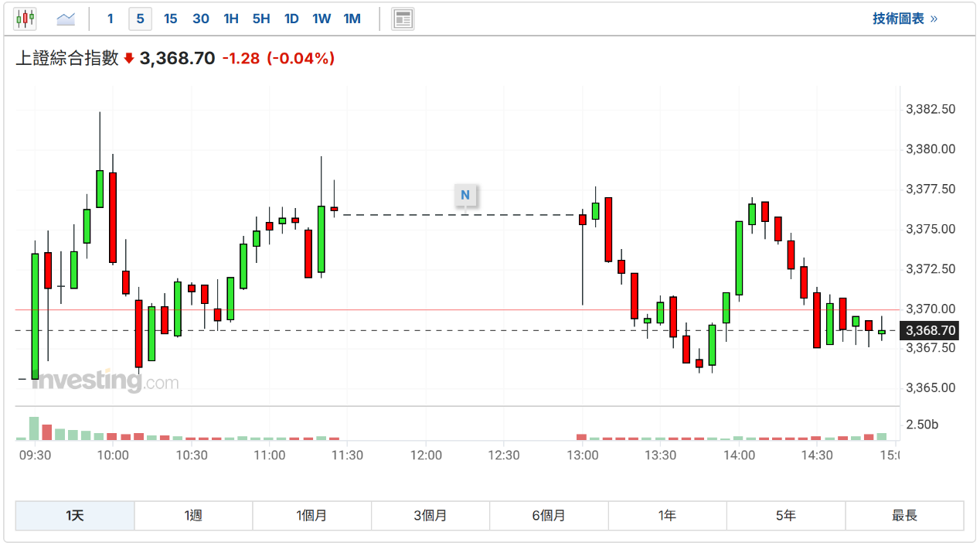The height and width of the screenshot is (546, 980).
Task: Switch to candlestick chart type icon
Action: click(x=26, y=18)
